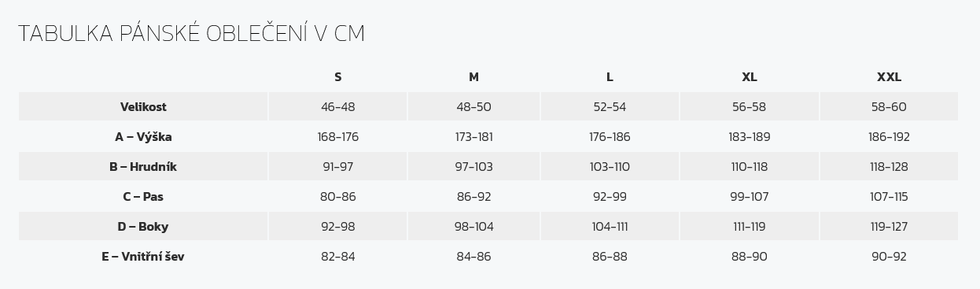This screenshot has height=289, width=980.
Task: Click the 103–110 chest cell for L
Action: [610, 167]
